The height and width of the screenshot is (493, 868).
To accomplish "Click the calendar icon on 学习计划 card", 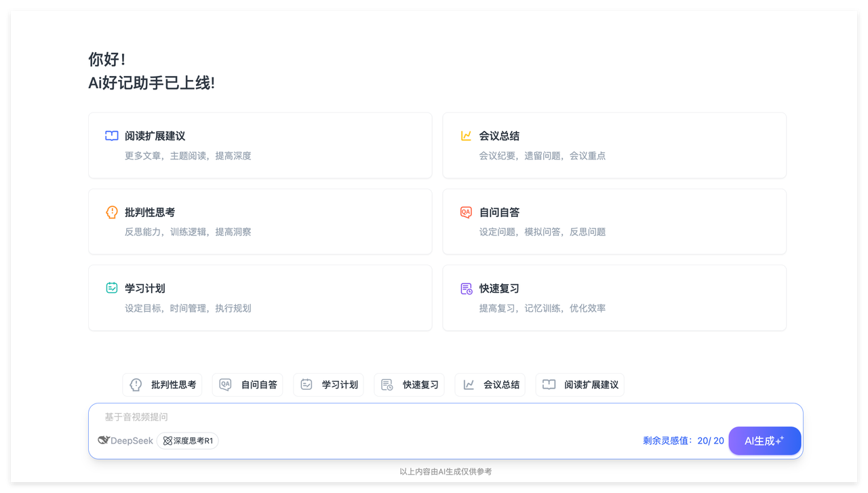I will [112, 288].
